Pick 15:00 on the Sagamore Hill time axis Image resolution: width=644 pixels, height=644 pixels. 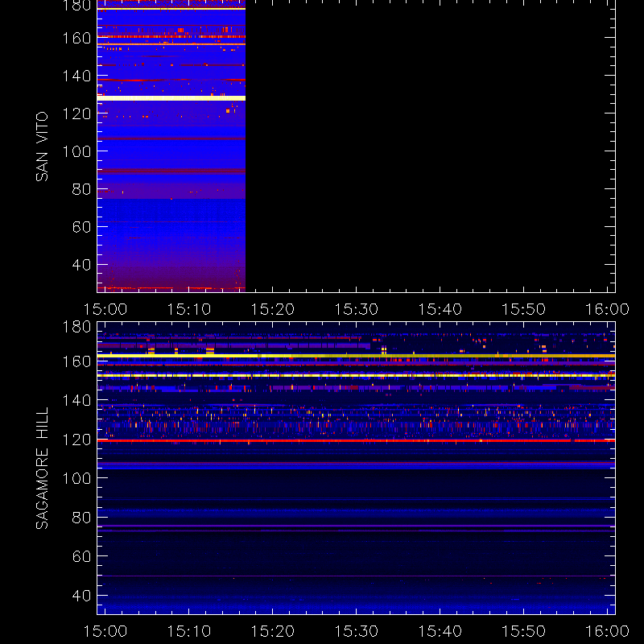pyautogui.click(x=105, y=631)
